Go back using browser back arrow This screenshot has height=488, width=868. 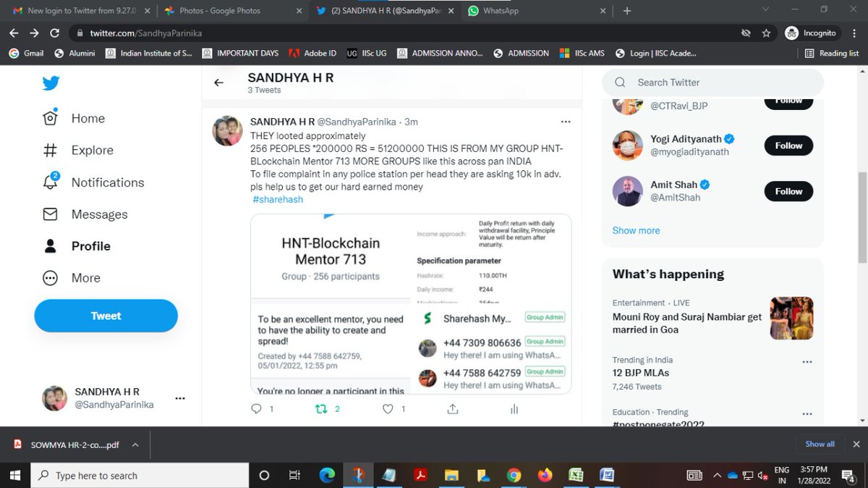(14, 33)
